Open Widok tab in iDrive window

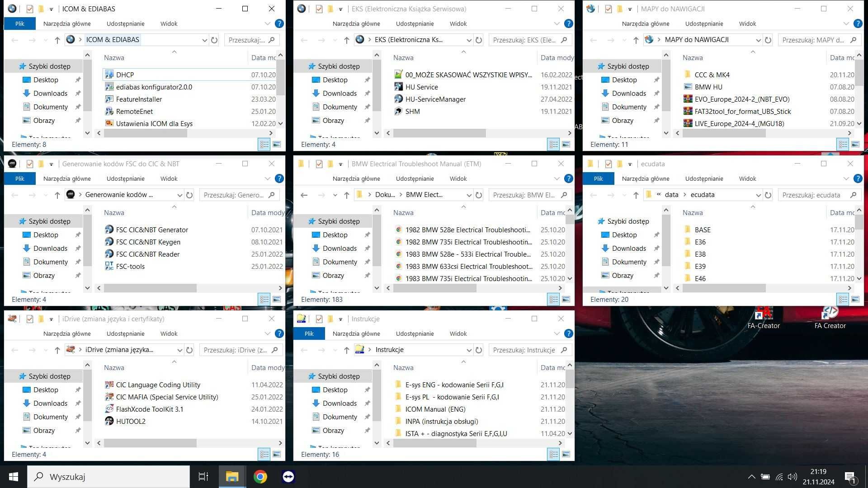tap(169, 333)
